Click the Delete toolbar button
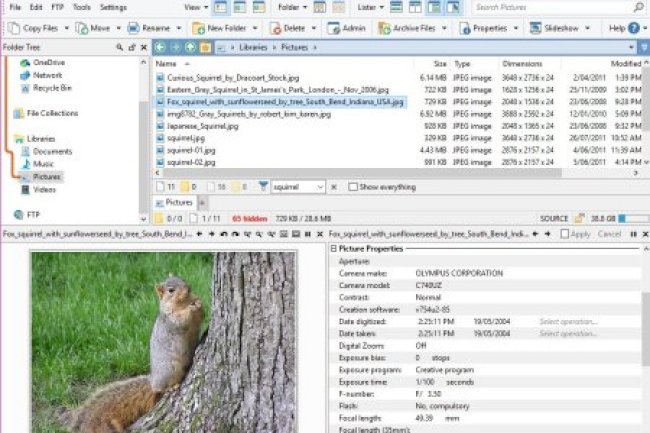This screenshot has width=650, height=433. (x=288, y=28)
